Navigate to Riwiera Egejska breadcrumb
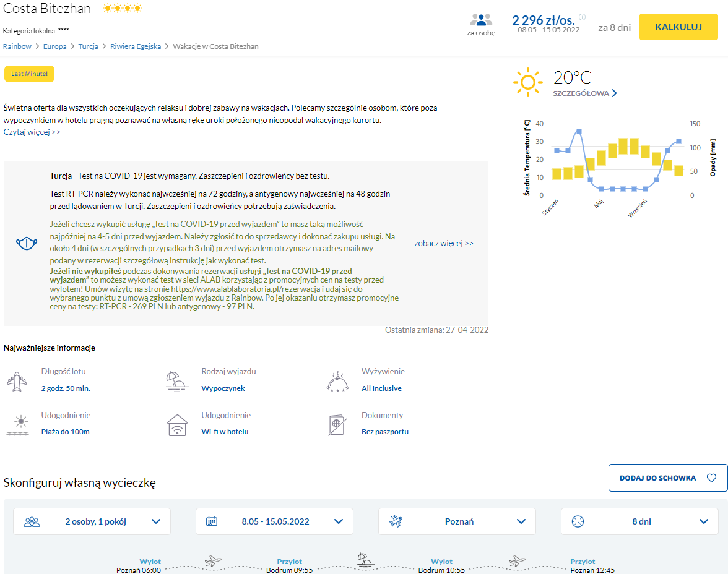This screenshot has height=574, width=728. tap(136, 46)
